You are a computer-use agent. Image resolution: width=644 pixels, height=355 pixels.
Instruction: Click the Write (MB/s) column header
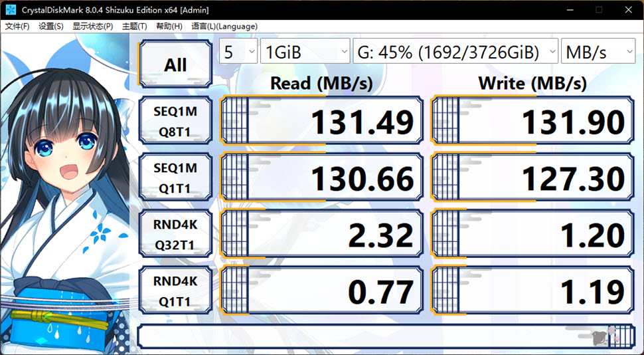coord(532,84)
